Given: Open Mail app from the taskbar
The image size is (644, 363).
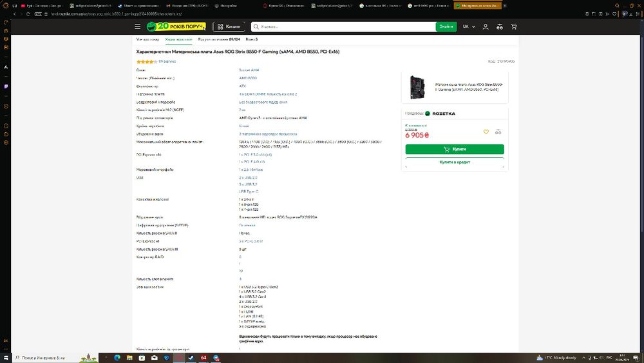Looking at the screenshot, I should point(155,358).
